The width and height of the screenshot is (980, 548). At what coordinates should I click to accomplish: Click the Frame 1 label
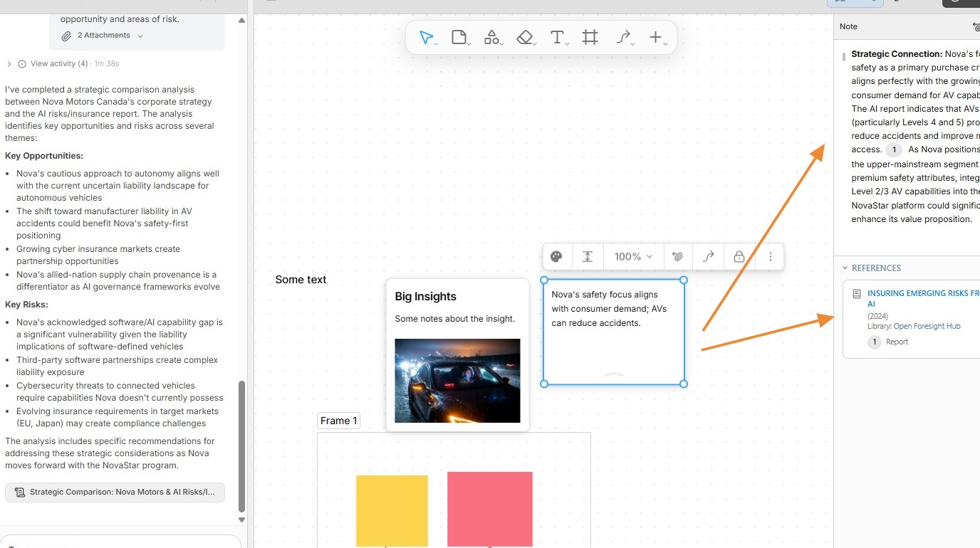338,421
